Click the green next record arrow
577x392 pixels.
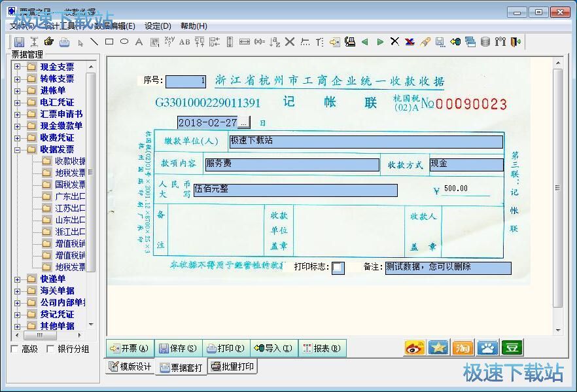click(x=379, y=42)
